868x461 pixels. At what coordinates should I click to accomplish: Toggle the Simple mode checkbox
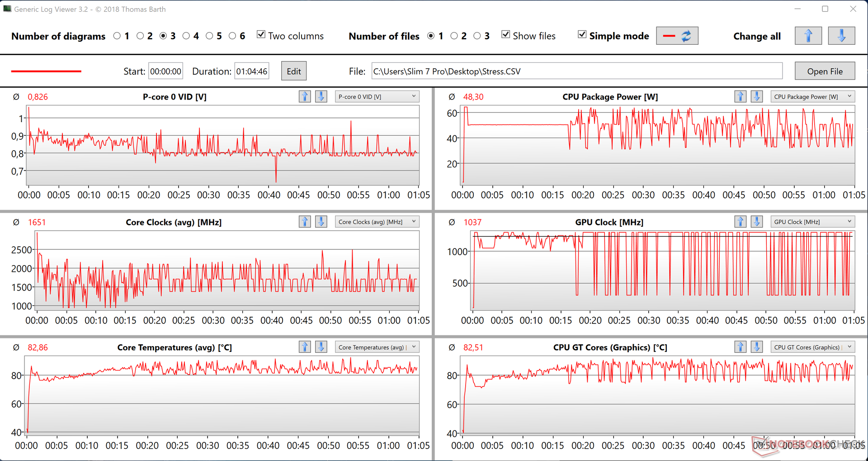(582, 35)
